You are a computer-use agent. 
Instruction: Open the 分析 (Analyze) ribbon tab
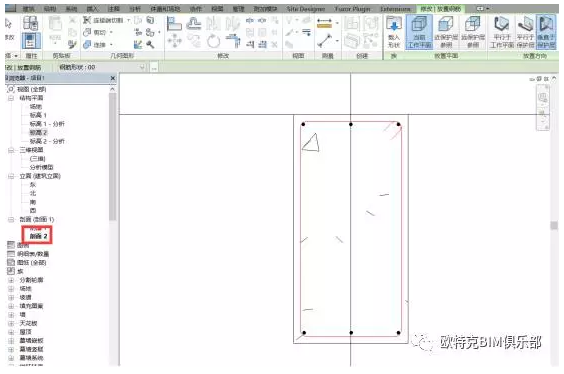click(x=135, y=9)
